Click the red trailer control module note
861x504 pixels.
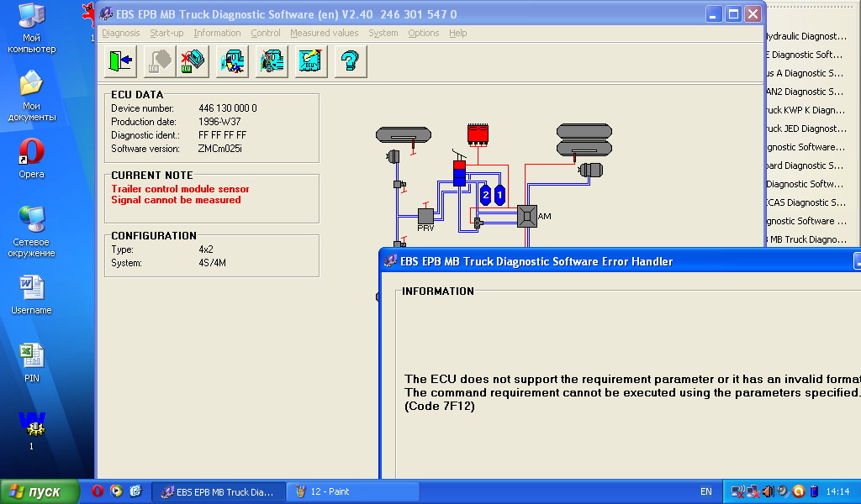180,194
